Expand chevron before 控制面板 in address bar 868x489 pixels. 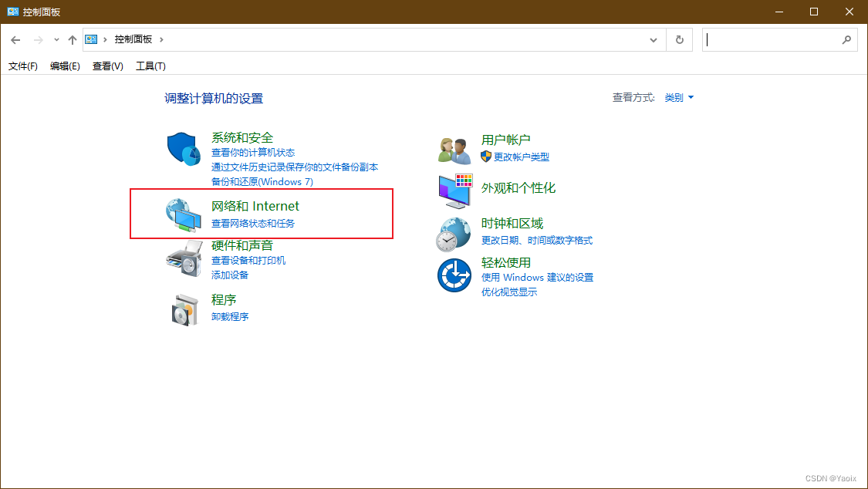pyautogui.click(x=105, y=39)
